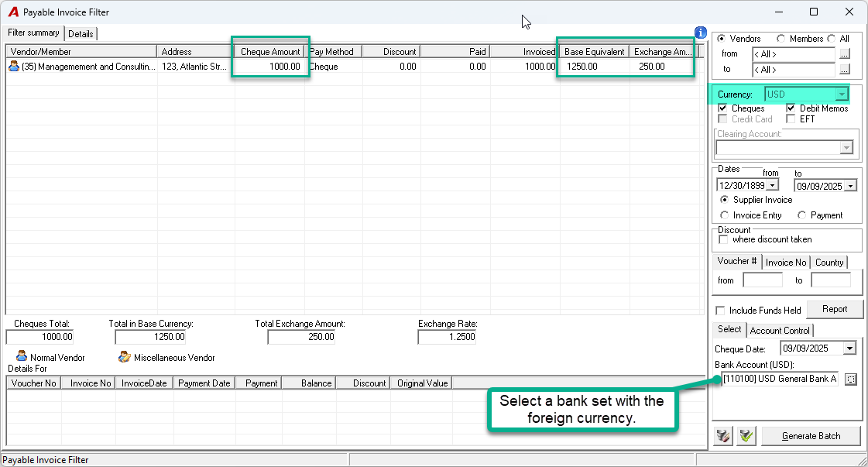Select the Members radio button
868x467 pixels.
(x=781, y=39)
